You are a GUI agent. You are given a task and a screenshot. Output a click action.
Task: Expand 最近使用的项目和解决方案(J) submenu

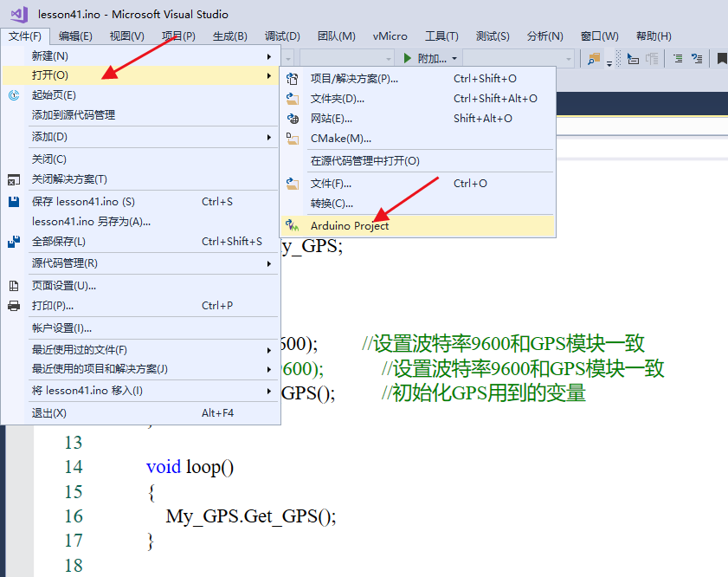[x=141, y=369]
